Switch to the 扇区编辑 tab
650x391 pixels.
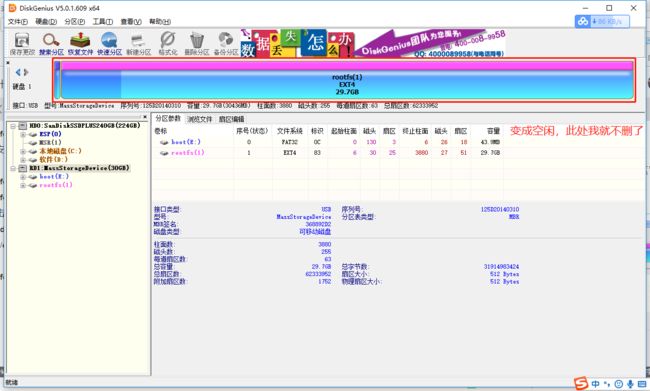pyautogui.click(x=232, y=119)
